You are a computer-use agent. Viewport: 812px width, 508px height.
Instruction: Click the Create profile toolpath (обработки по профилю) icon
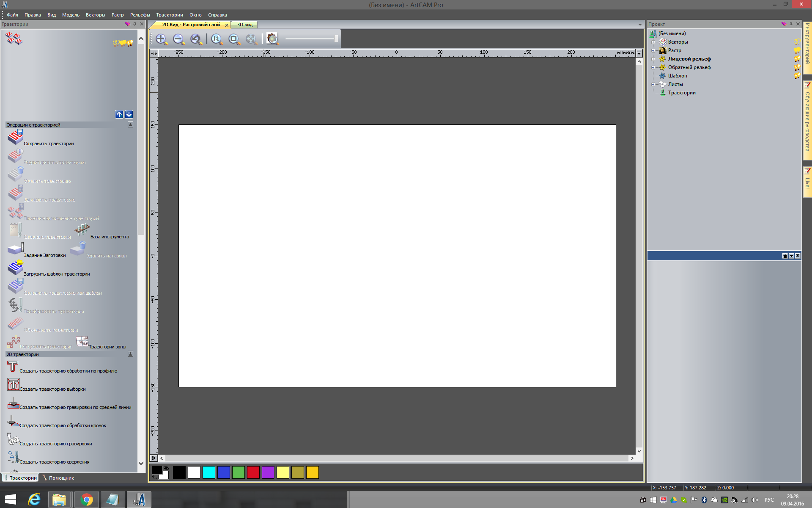click(x=13, y=367)
